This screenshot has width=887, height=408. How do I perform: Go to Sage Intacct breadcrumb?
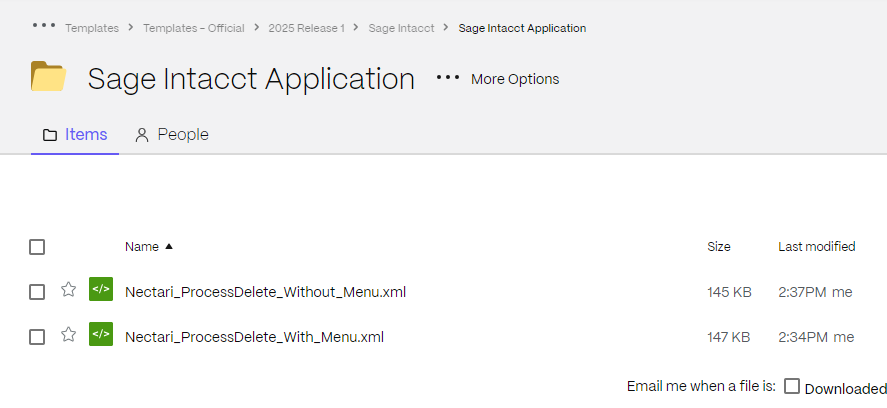[401, 28]
